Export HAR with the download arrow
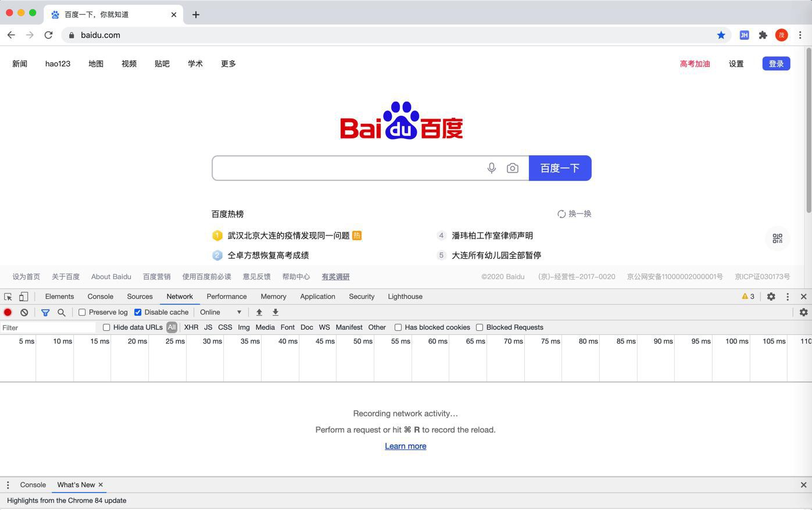The image size is (812, 510). coord(276,312)
